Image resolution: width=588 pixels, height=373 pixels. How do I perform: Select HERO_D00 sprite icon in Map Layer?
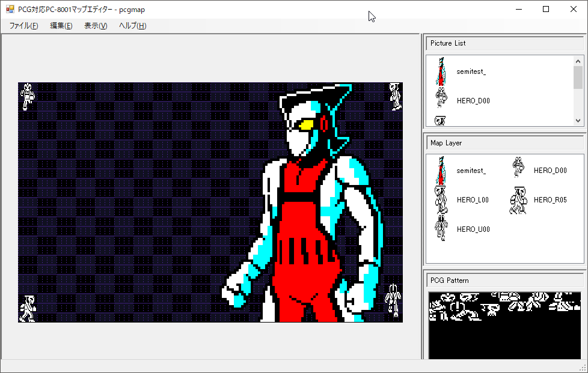518,167
